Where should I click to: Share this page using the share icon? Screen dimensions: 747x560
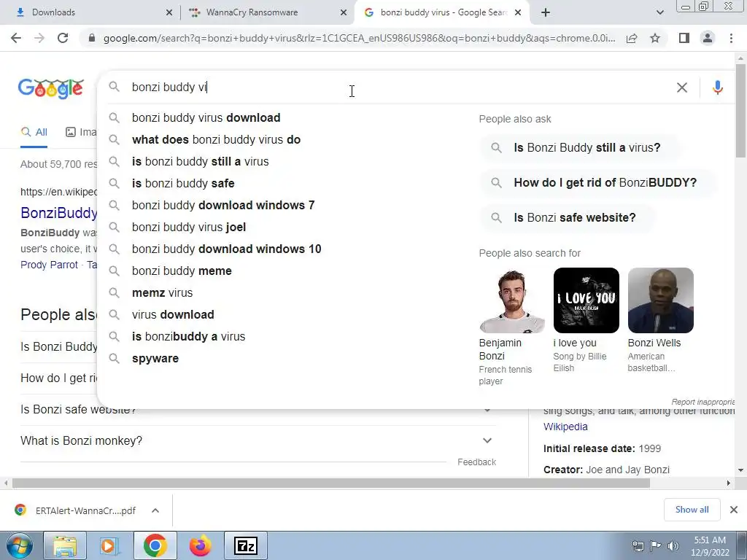pyautogui.click(x=632, y=38)
